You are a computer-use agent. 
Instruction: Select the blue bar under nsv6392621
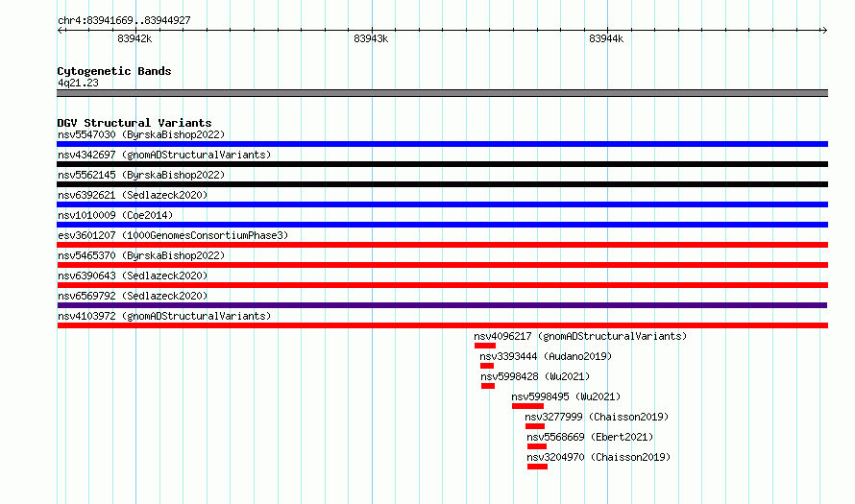pyautogui.click(x=442, y=204)
